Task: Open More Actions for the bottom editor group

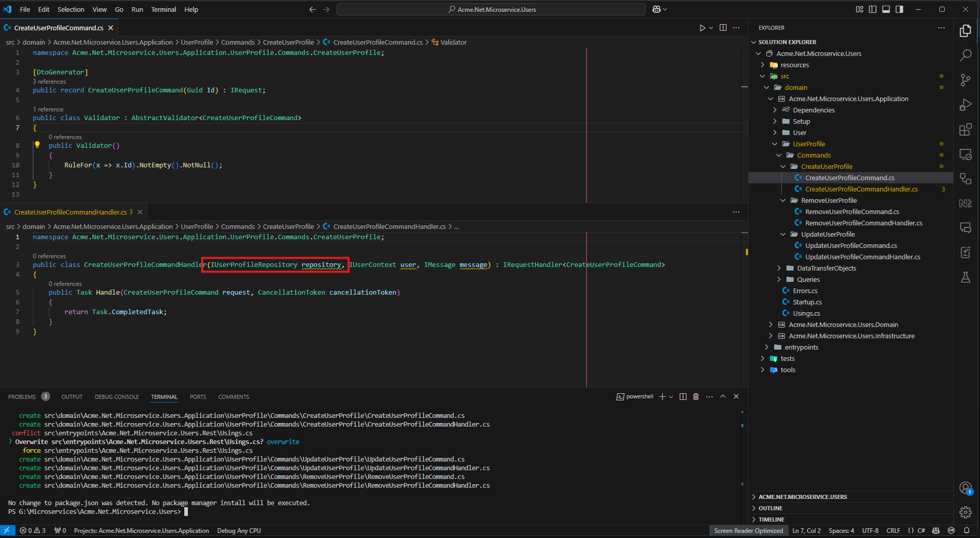Action: click(736, 212)
